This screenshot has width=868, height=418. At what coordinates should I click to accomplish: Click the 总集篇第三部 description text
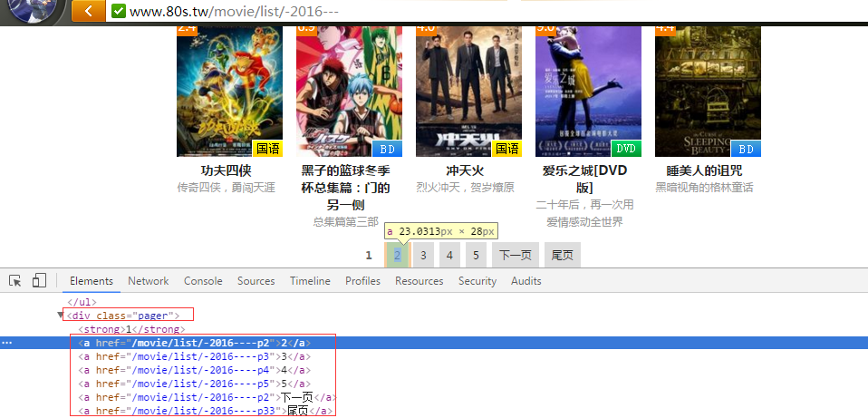click(x=345, y=222)
